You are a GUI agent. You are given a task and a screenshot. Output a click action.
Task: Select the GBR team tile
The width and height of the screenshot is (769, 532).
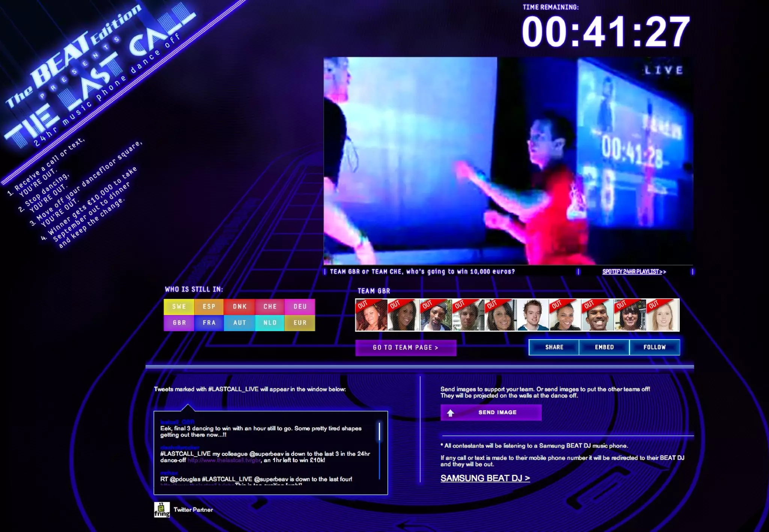click(x=179, y=323)
